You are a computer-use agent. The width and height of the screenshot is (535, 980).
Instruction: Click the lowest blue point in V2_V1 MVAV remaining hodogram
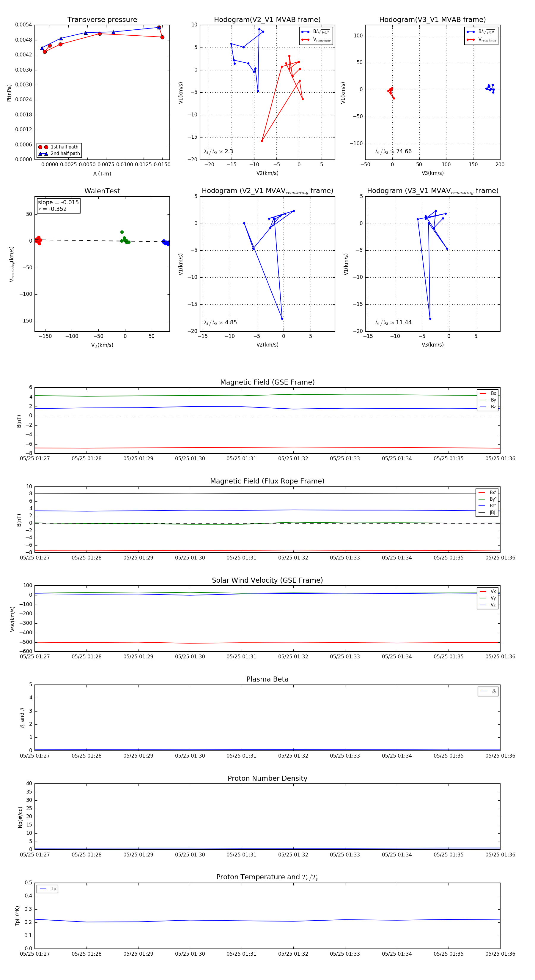pos(282,319)
